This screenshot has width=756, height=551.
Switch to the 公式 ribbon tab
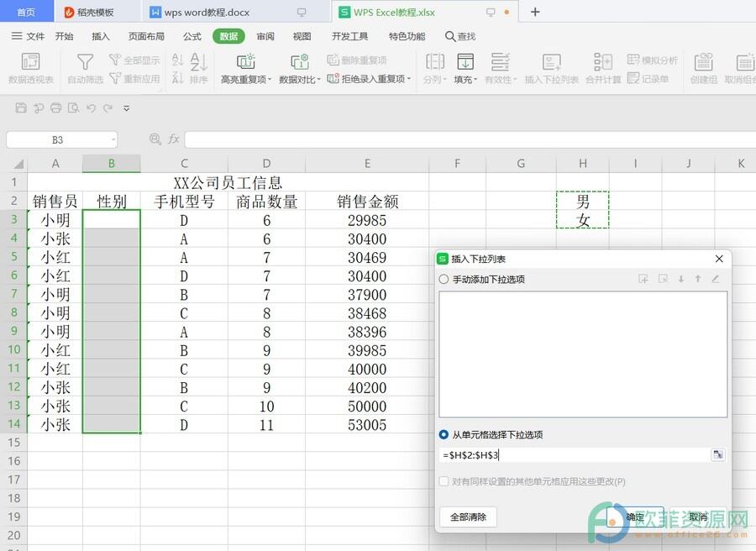(x=192, y=36)
